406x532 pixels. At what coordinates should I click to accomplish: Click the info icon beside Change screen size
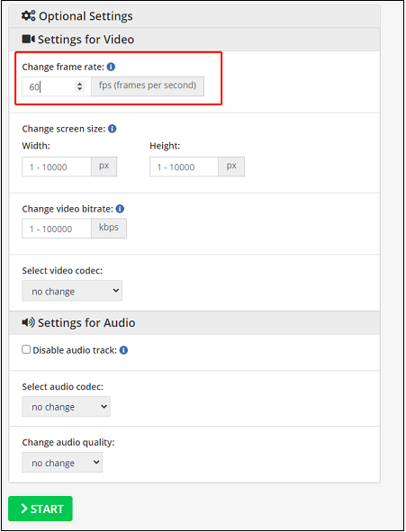pyautogui.click(x=113, y=129)
